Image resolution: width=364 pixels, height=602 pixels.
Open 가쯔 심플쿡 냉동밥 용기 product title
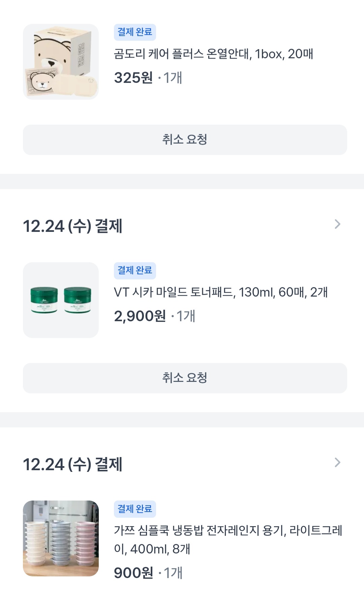pos(228,540)
